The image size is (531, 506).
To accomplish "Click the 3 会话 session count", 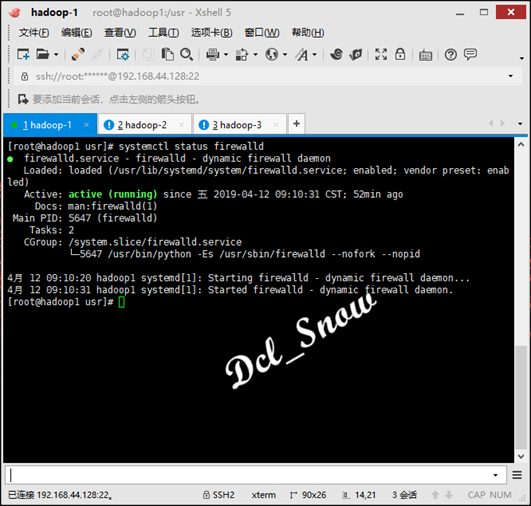I will point(404,495).
